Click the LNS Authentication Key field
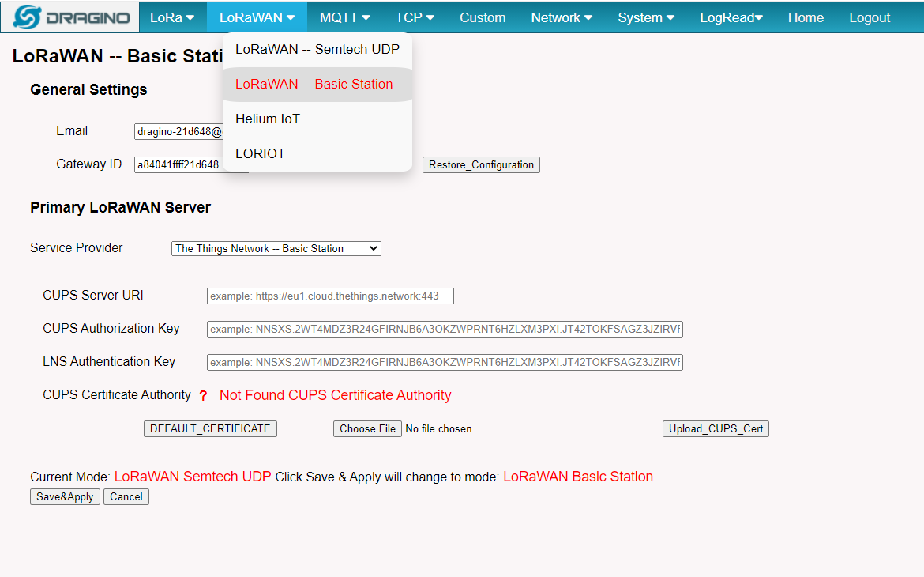 [x=445, y=362]
